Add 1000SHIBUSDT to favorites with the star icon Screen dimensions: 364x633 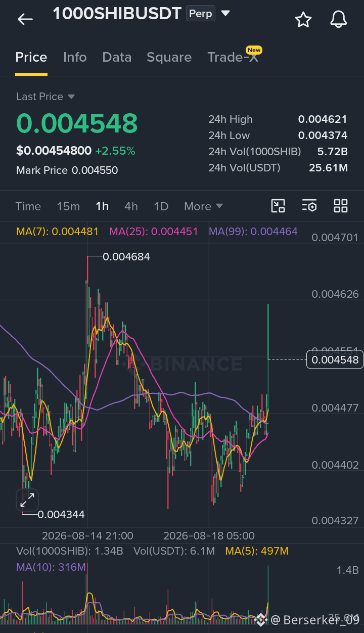tap(303, 19)
